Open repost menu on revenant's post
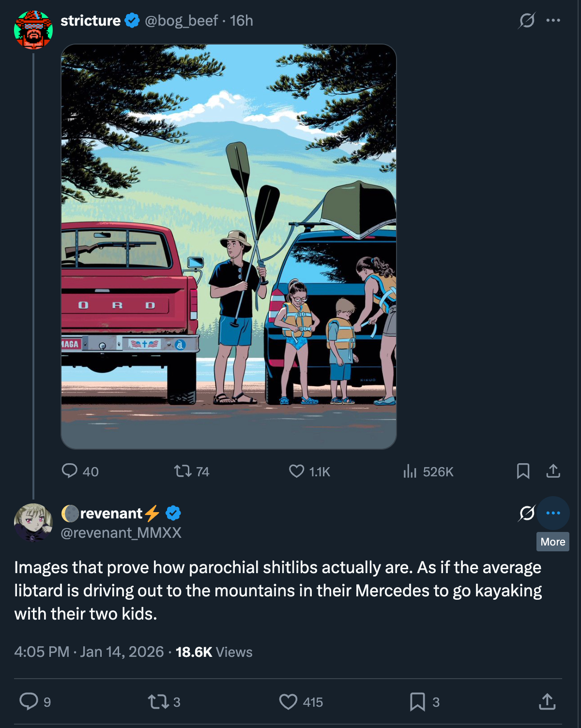Viewport: 581px width, 728px height. pos(157,701)
